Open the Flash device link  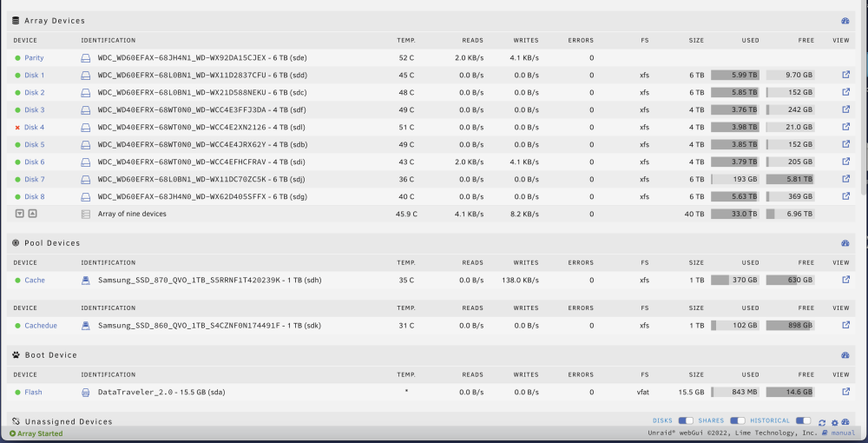(33, 392)
